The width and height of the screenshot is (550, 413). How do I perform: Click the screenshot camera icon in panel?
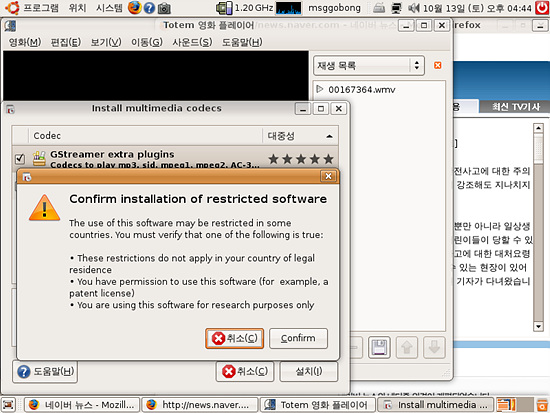tap(164, 8)
